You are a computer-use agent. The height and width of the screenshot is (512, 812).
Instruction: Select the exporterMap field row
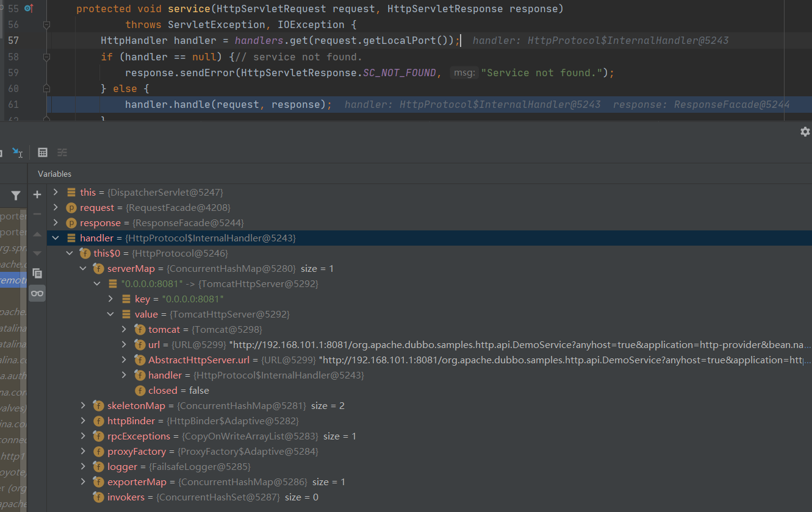tap(137, 482)
